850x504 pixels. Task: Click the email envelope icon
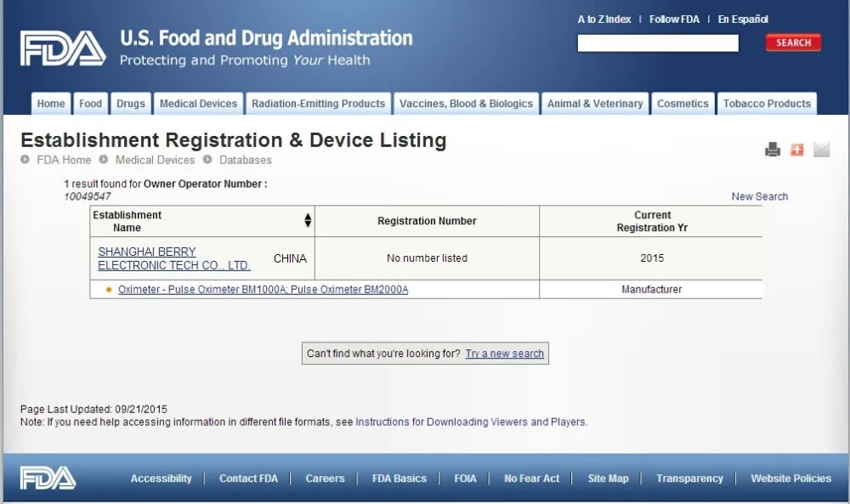click(x=821, y=150)
